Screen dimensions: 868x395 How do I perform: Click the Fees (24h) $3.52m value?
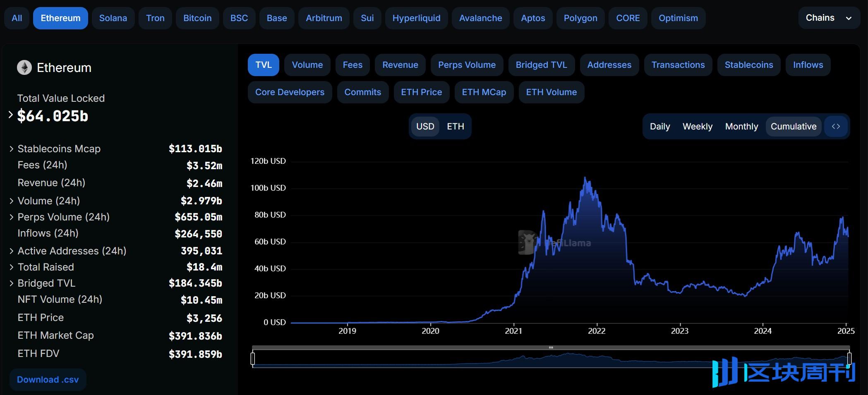pos(204,165)
